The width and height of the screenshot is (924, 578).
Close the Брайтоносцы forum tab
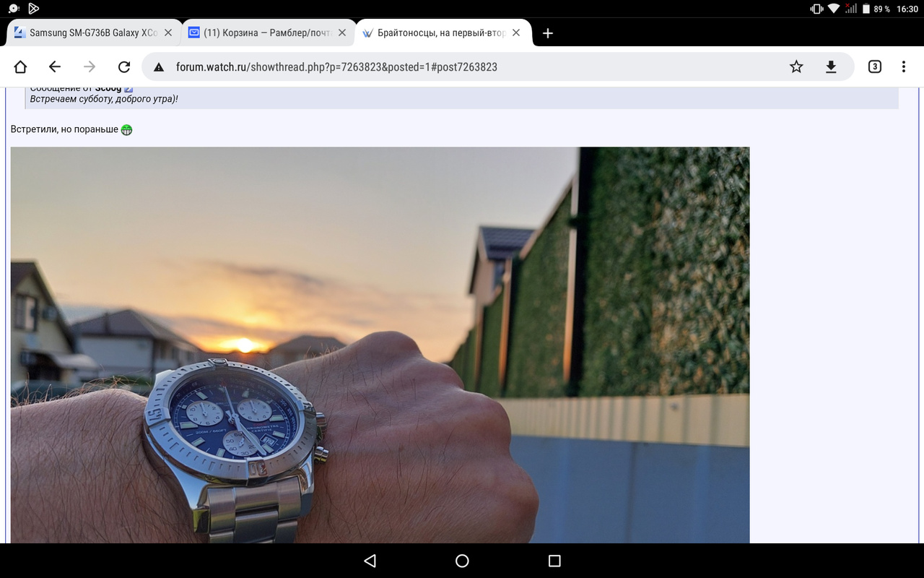coord(516,33)
